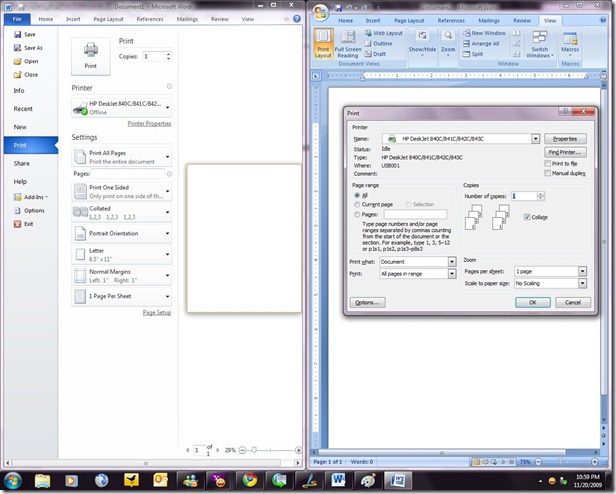The width and height of the screenshot is (616, 494).
Task: Enable the Print to file checkbox
Action: pyautogui.click(x=547, y=163)
